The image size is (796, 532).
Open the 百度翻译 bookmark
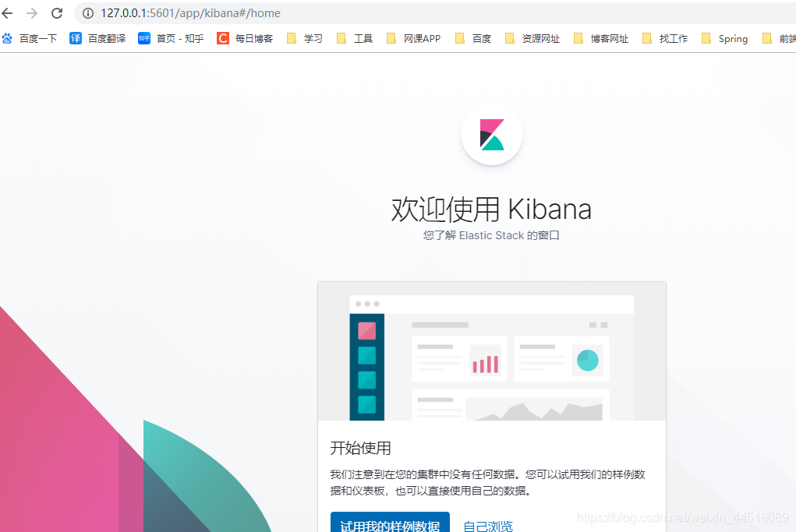[x=97, y=38]
